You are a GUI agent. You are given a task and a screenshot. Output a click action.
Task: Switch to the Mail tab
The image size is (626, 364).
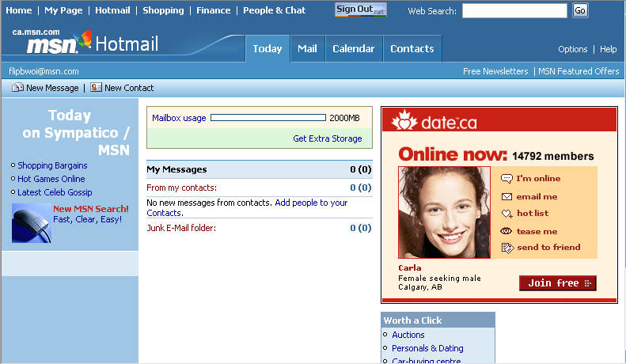click(307, 49)
